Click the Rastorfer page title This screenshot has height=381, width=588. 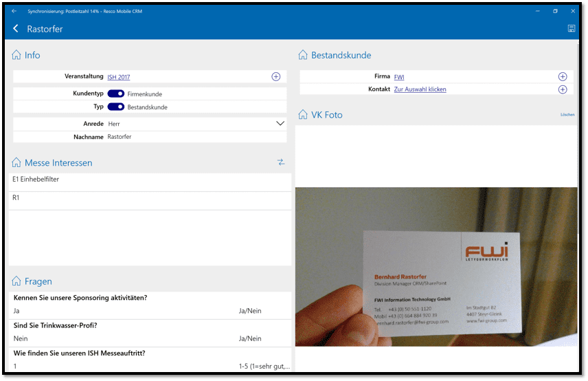[45, 29]
